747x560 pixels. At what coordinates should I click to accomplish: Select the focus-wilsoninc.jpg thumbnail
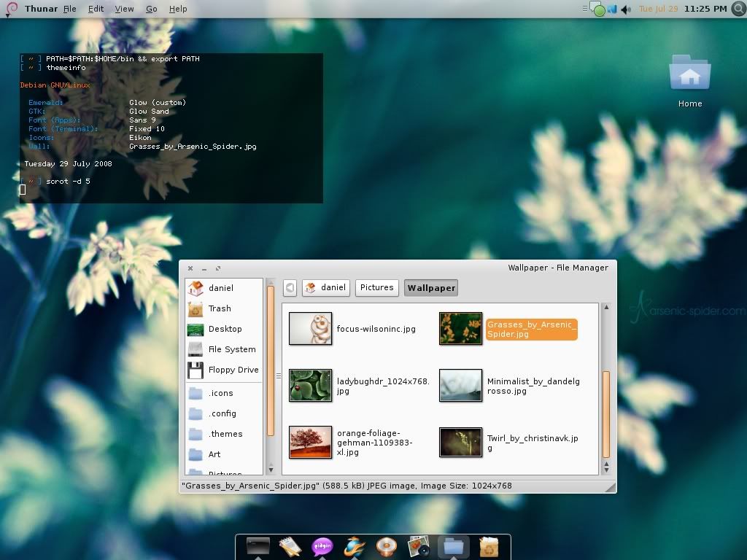(x=311, y=329)
